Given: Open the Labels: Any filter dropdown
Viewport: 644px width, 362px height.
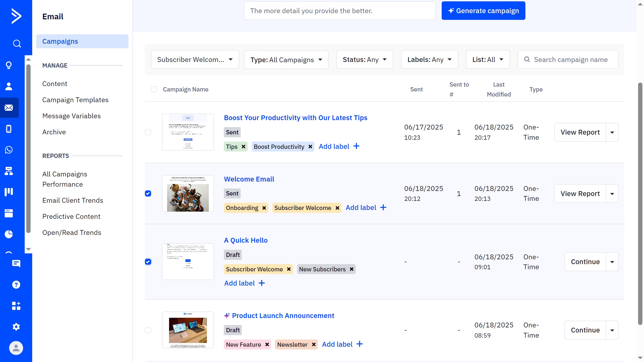Looking at the screenshot, I should click(x=429, y=60).
